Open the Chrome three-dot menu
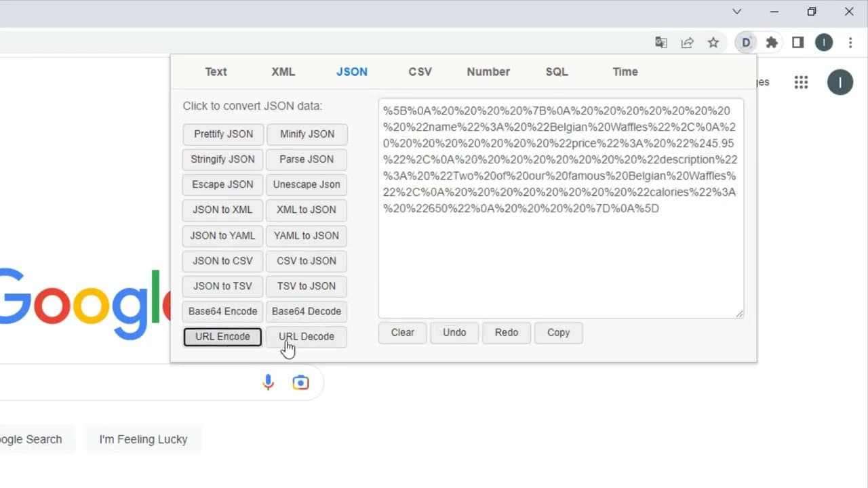868x488 pixels. coord(850,43)
